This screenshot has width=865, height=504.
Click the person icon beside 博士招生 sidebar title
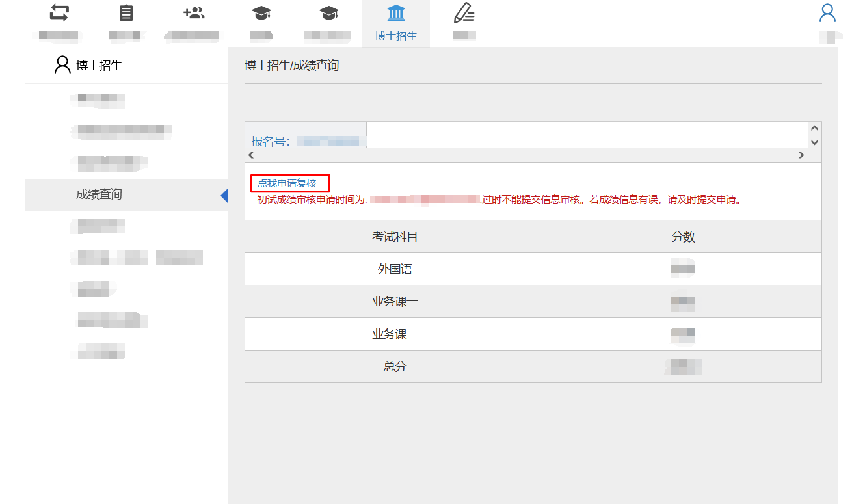pos(62,65)
